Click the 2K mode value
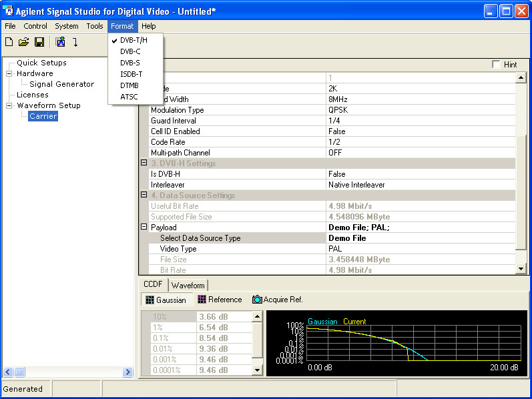Screen dimensions: 532x399 pos(420,89)
